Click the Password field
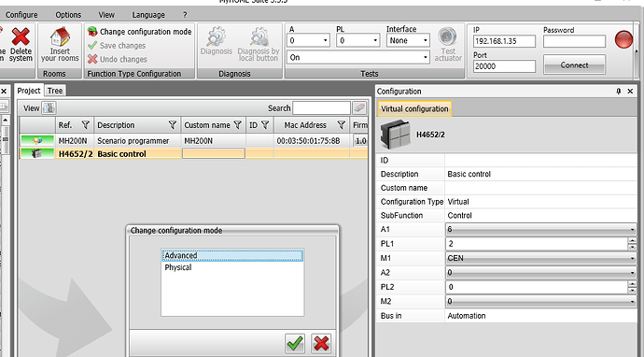This screenshot has width=644, height=357. (x=574, y=41)
